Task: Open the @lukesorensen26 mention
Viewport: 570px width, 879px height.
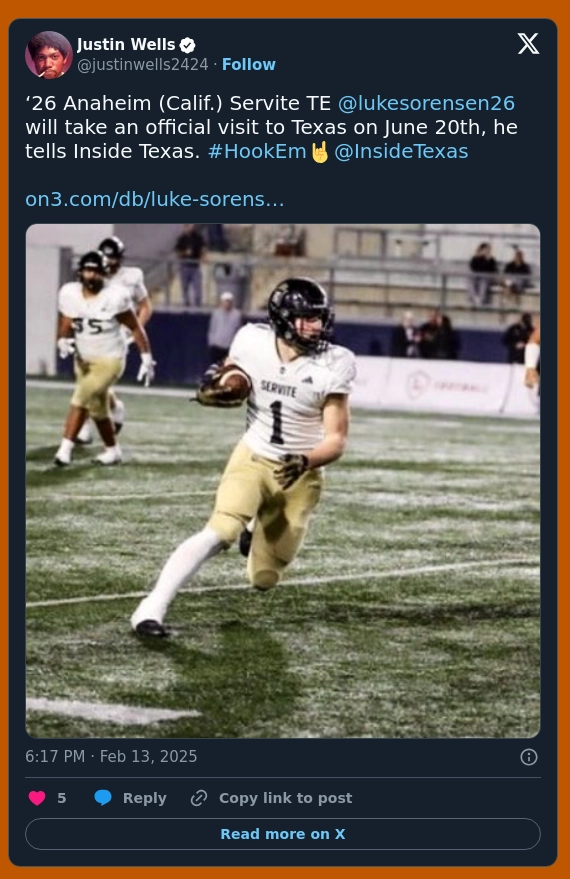Action: (x=426, y=103)
